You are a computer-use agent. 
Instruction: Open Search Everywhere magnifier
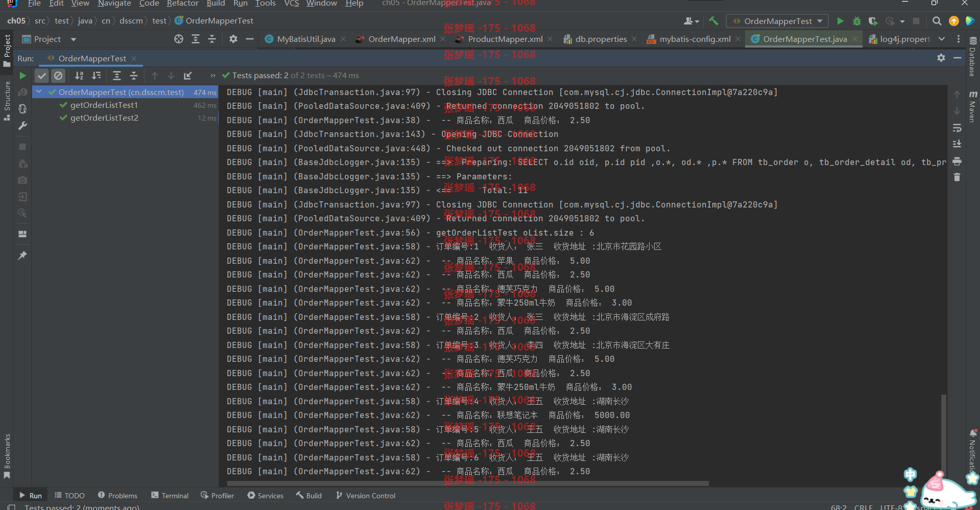pos(937,21)
